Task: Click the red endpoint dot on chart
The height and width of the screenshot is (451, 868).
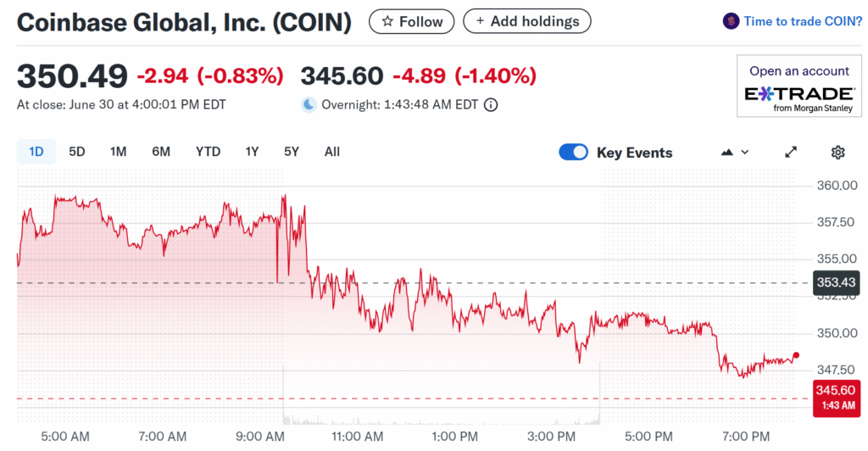Action: (796, 355)
